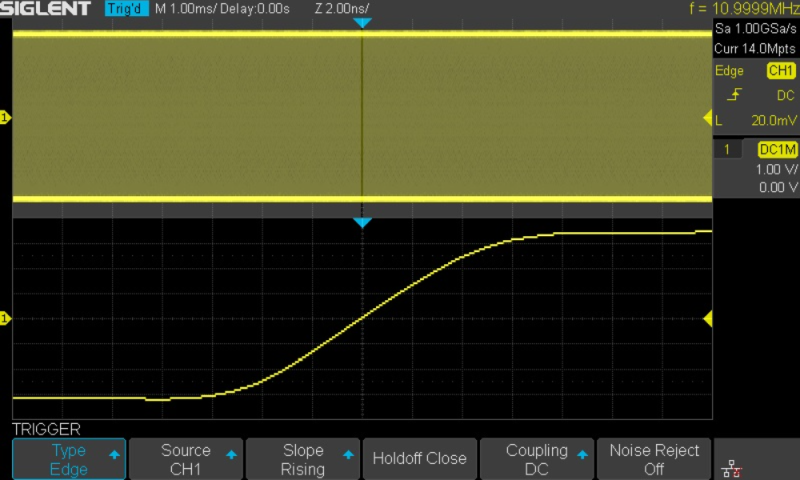Click the Trig'd status indicator

pyautogui.click(x=127, y=9)
